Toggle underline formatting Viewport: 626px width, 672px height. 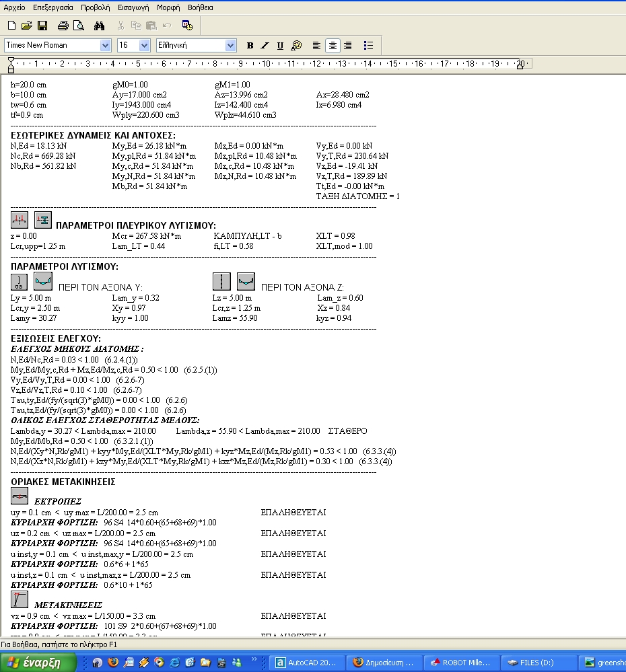tap(280, 46)
